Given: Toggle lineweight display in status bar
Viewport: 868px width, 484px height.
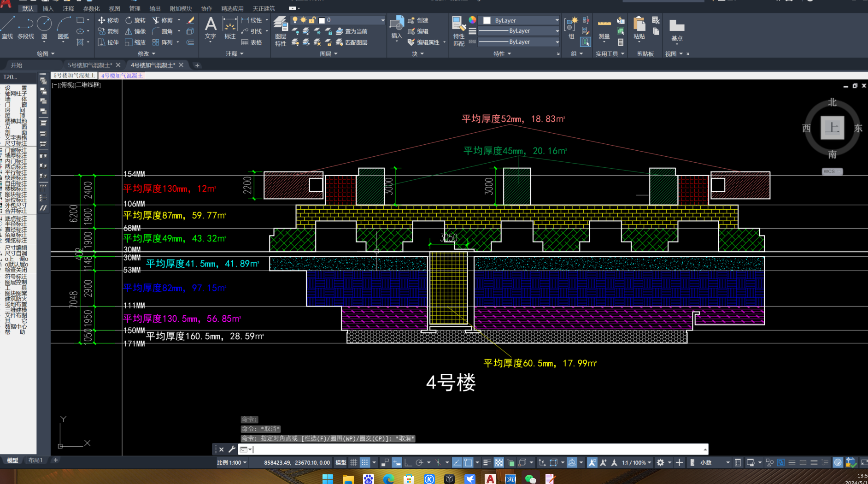Looking at the screenshot, I should 487,462.
